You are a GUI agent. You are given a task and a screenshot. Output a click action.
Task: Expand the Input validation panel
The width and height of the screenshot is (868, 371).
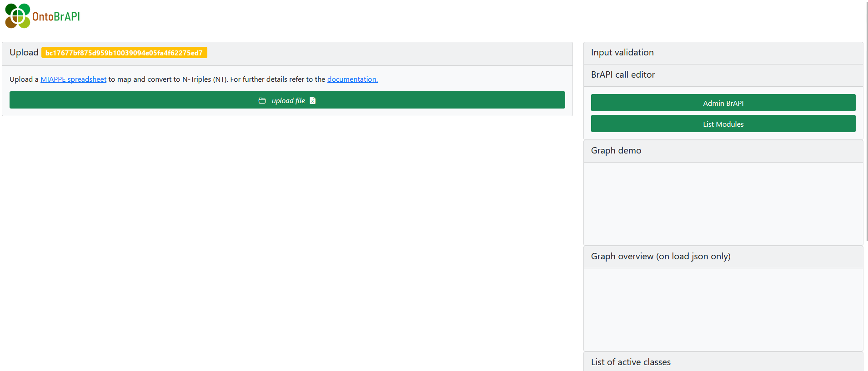coord(723,53)
